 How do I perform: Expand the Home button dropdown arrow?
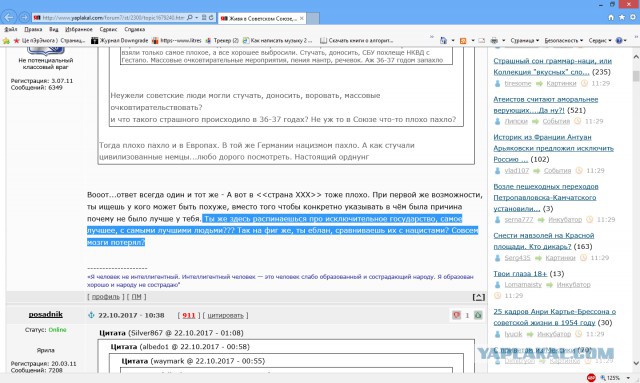pos(453,40)
